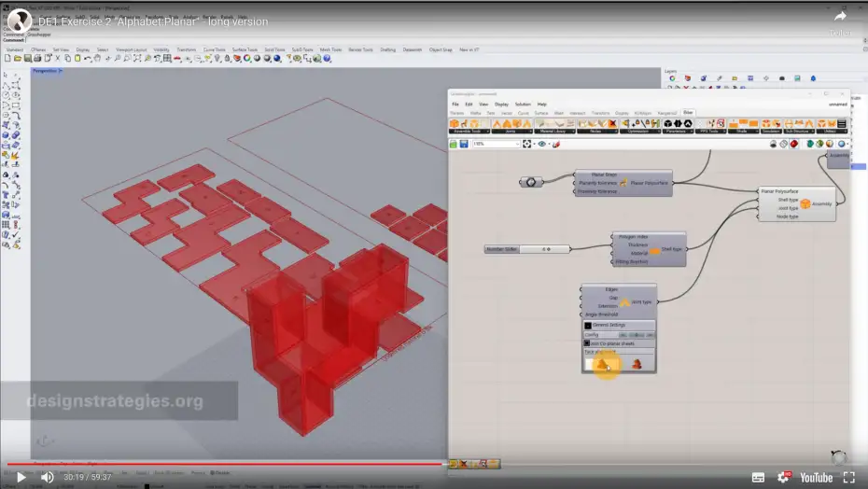
Task: Open Grasshopper File menu
Action: point(455,105)
